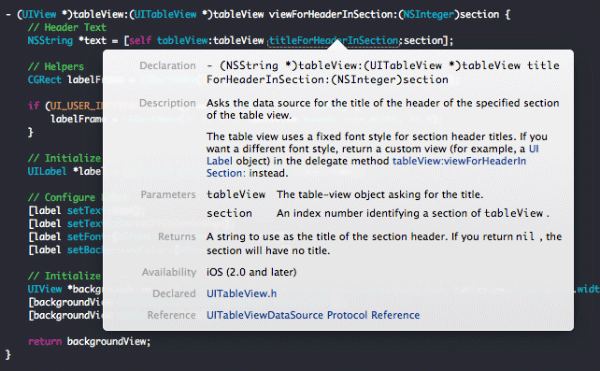Click the 'Returns' label in popup
600x371 pixels.
pyautogui.click(x=177, y=237)
